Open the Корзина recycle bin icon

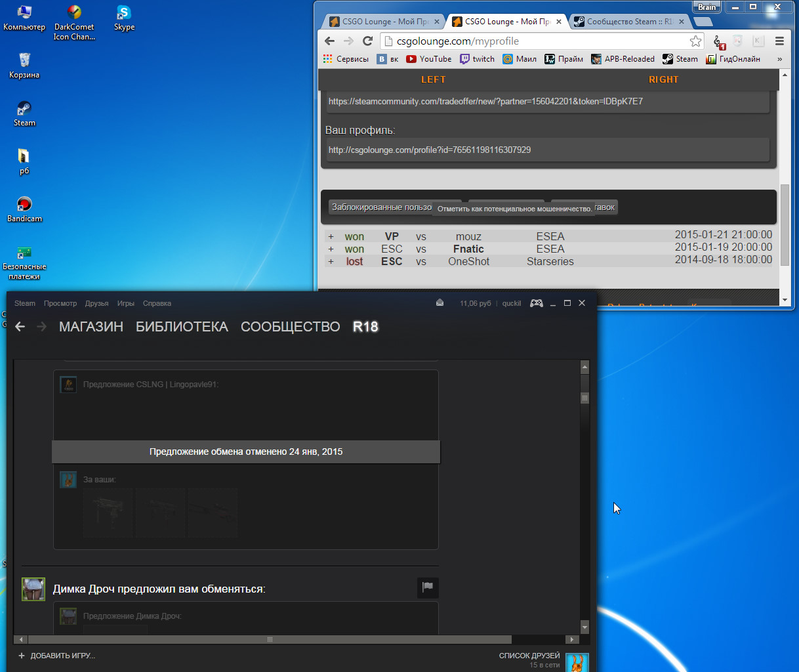[x=24, y=66]
